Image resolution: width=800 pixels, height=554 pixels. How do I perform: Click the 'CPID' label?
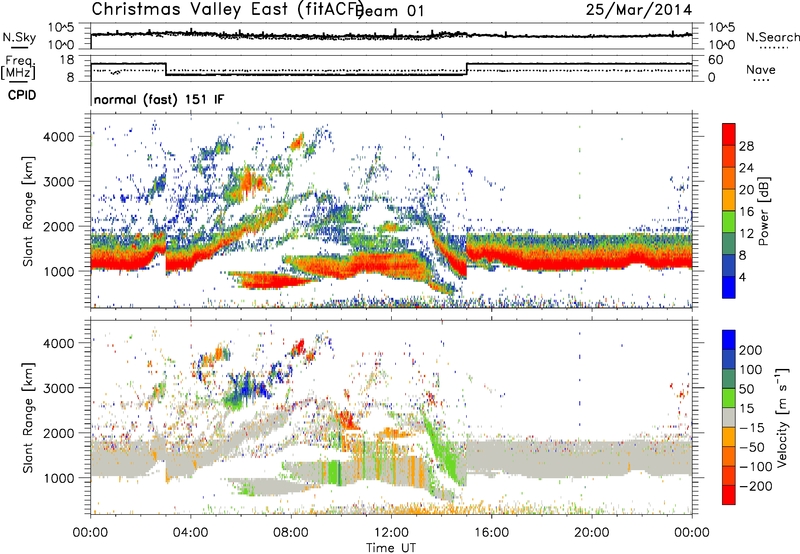22,95
